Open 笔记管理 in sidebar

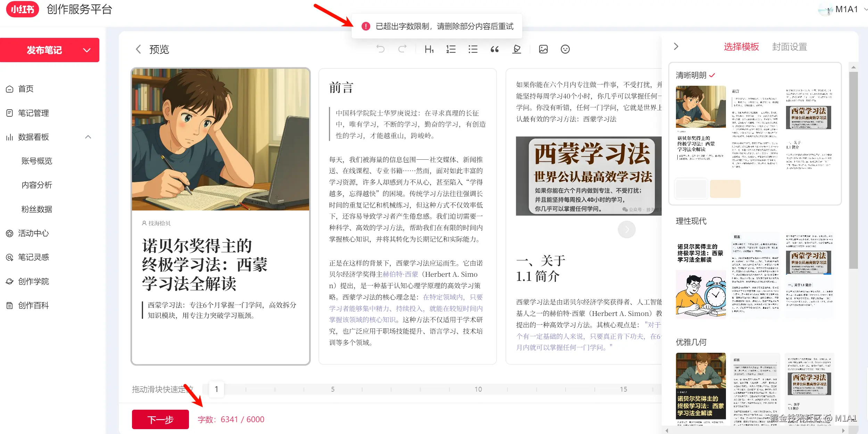click(33, 113)
